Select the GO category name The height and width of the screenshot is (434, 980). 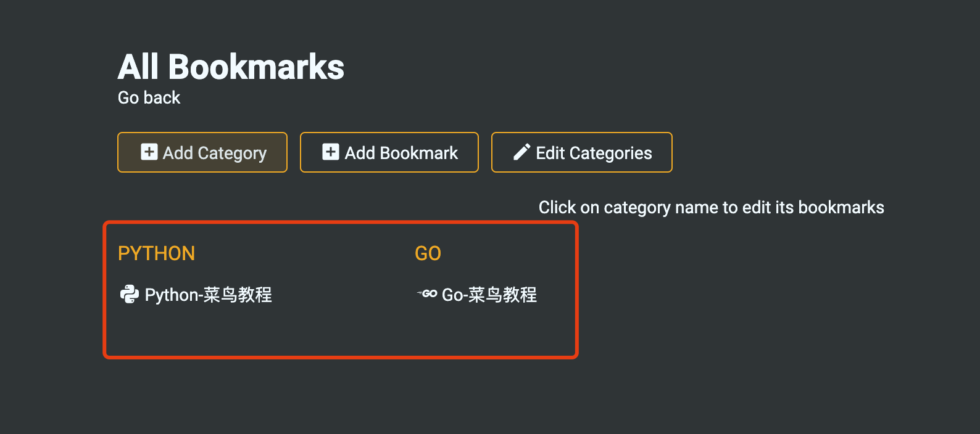tap(428, 253)
